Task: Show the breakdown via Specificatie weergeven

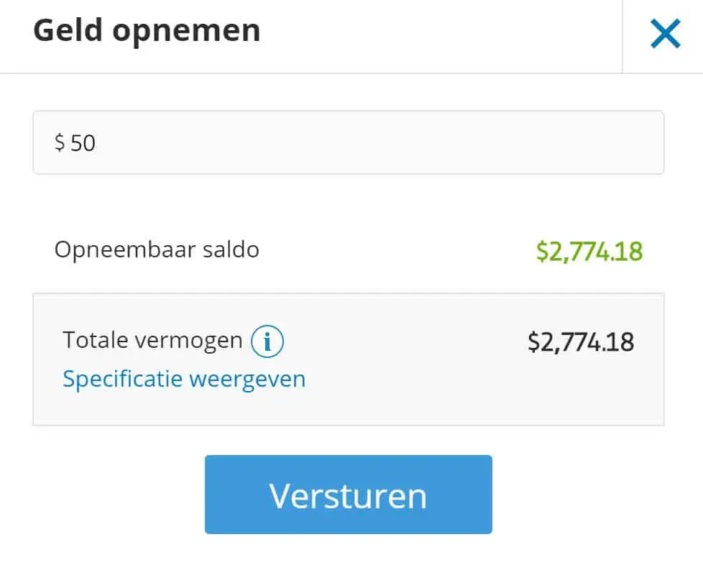Action: (184, 379)
